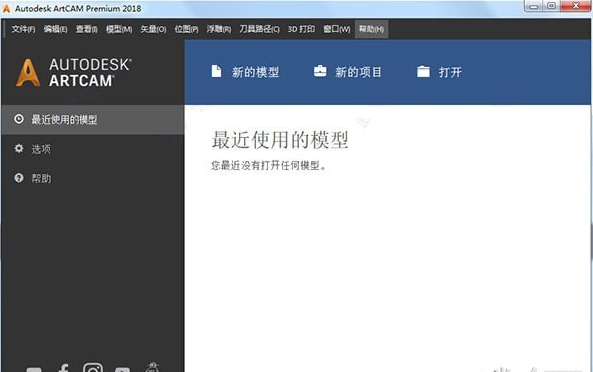Open the 查看 menu
This screenshot has height=372, width=593.
86,29
